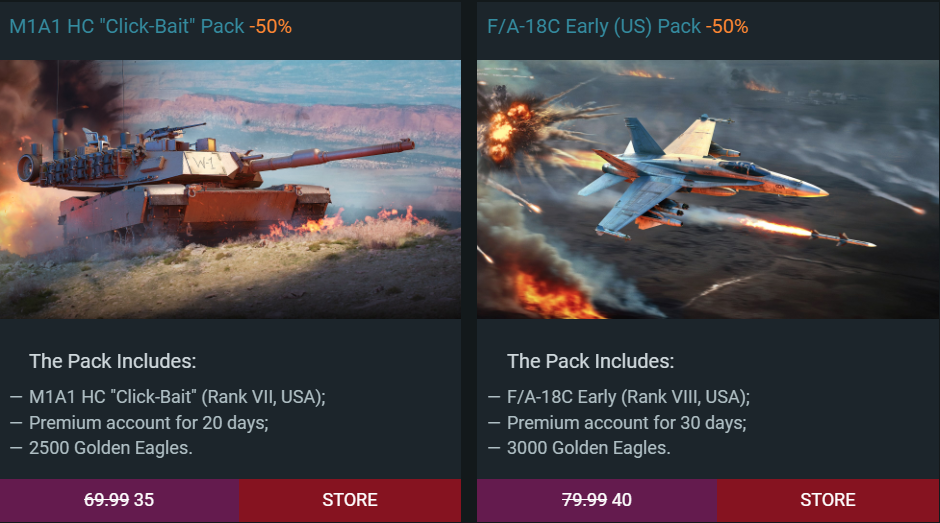The width and height of the screenshot is (940, 523).
Task: Click the -50% discount label beside F/A-18C title
Action: click(x=726, y=27)
